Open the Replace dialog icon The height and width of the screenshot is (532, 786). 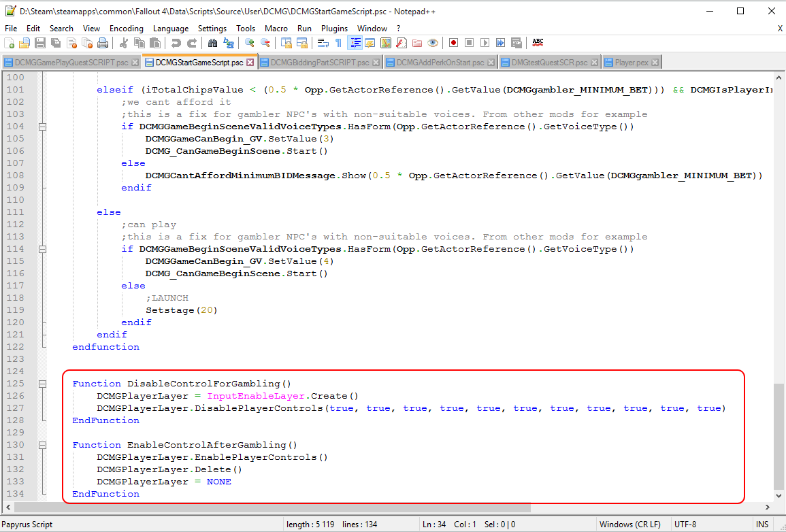pos(229,43)
